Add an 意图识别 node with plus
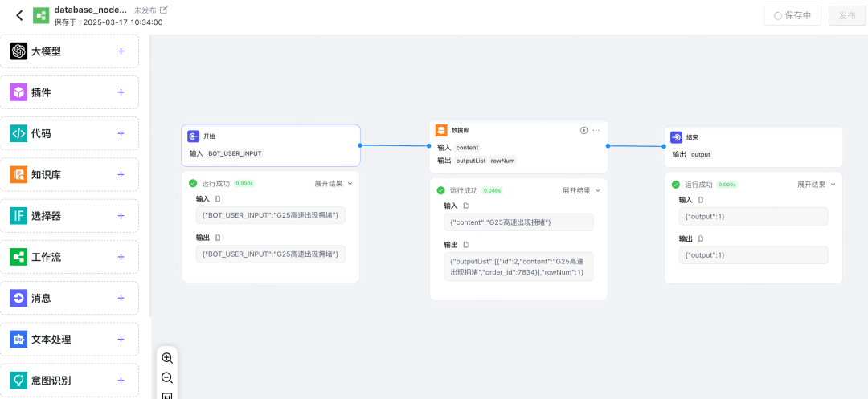 [x=121, y=381]
